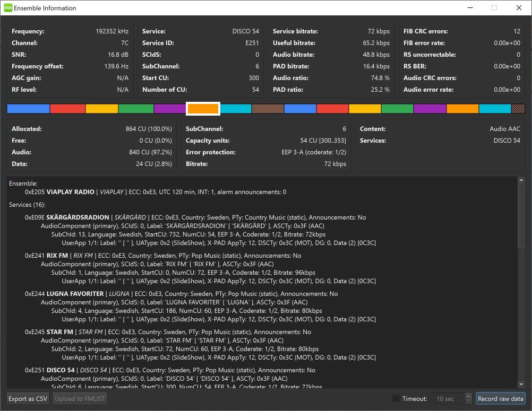Select the leftmost blue subchannel segment
The image size is (532, 411).
28,109
